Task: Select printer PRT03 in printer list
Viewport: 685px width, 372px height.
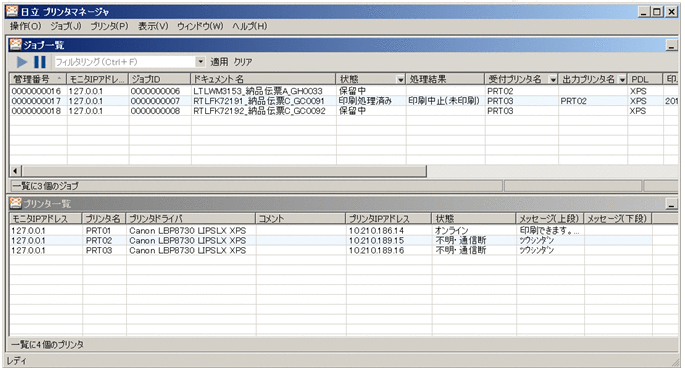Action: tap(331, 250)
